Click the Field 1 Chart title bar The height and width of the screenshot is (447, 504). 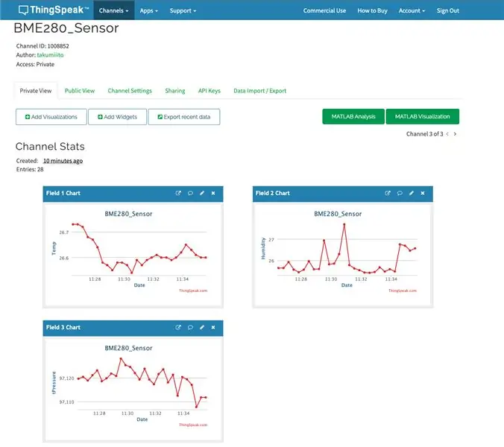(133, 194)
